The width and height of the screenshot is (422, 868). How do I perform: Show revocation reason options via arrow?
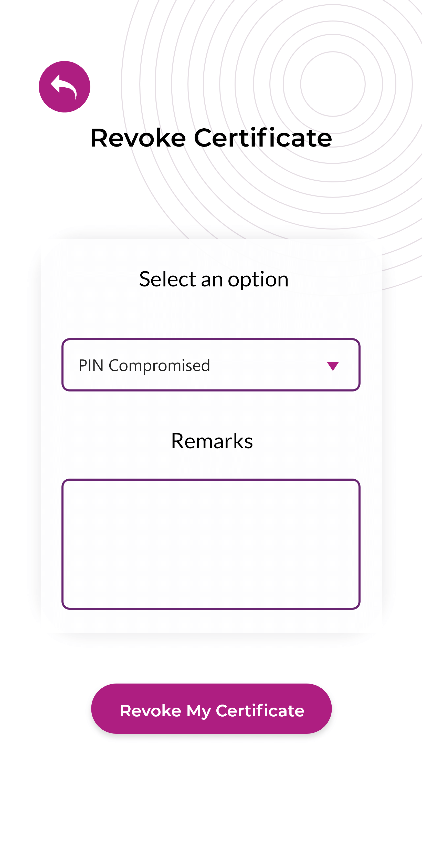tap(332, 366)
